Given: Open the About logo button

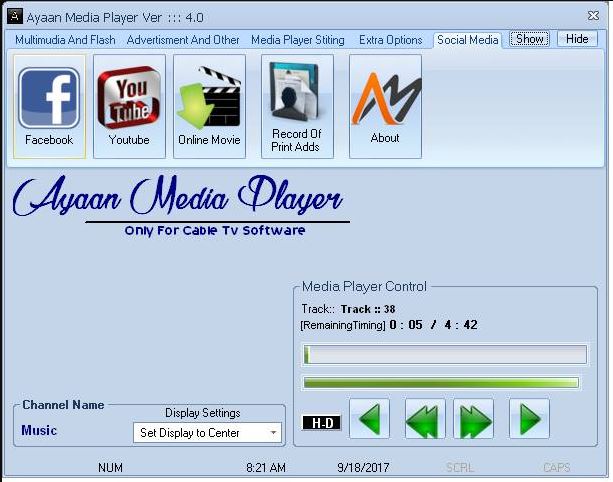Looking at the screenshot, I should pos(385,106).
